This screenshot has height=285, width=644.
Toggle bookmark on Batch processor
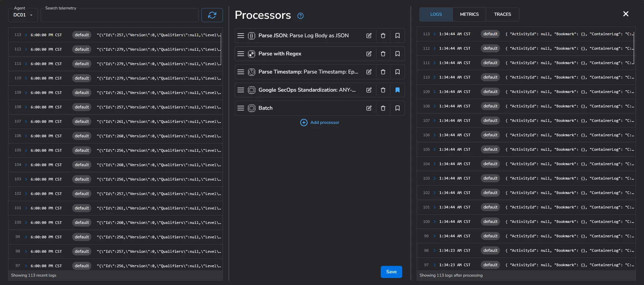pos(398,108)
